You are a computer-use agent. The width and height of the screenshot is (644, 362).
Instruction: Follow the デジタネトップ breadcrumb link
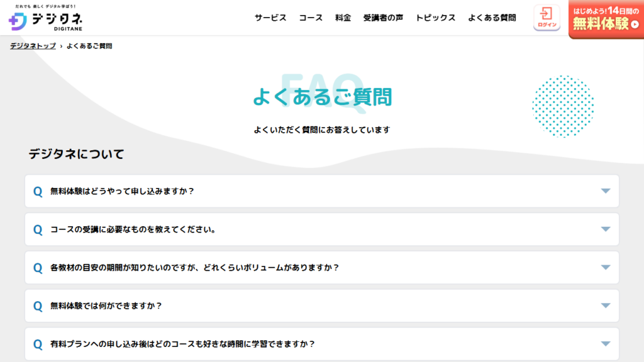click(33, 46)
